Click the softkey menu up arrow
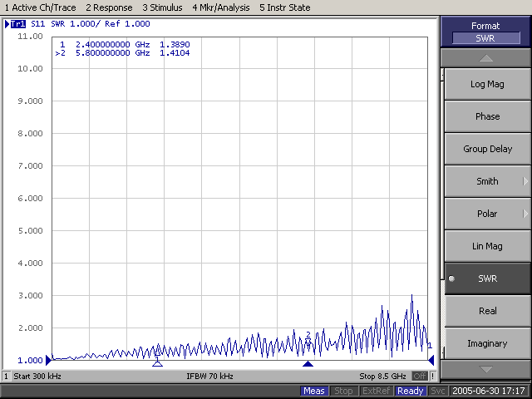 pos(485,58)
